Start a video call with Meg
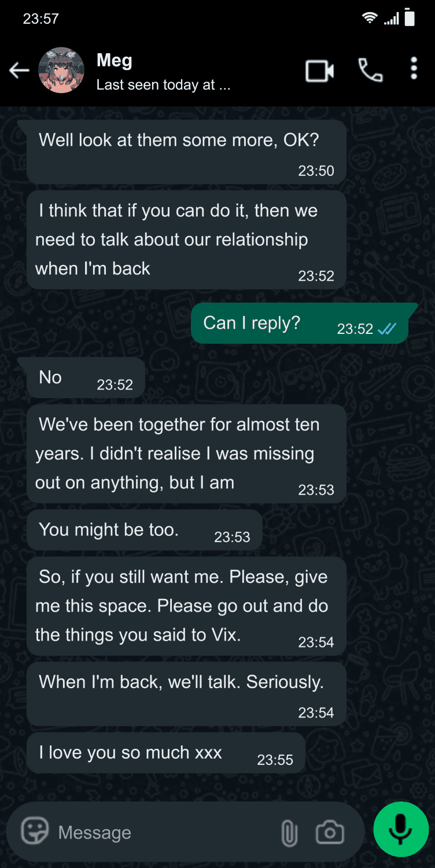 [320, 71]
